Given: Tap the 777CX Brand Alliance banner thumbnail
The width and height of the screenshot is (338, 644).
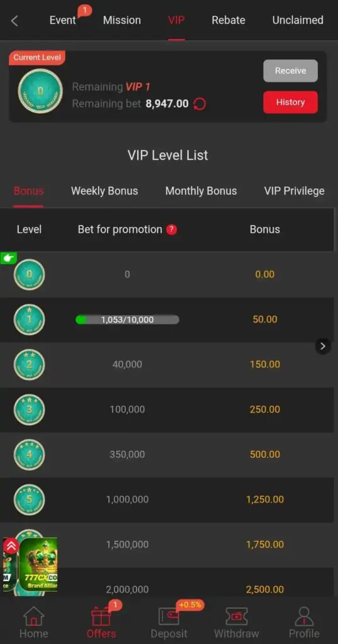Looking at the screenshot, I should (x=38, y=564).
